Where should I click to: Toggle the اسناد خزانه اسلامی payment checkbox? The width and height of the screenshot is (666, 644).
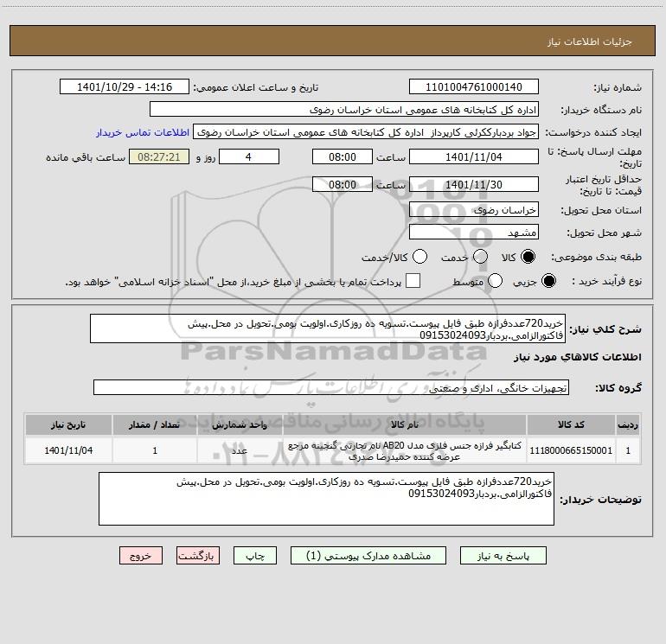click(413, 281)
